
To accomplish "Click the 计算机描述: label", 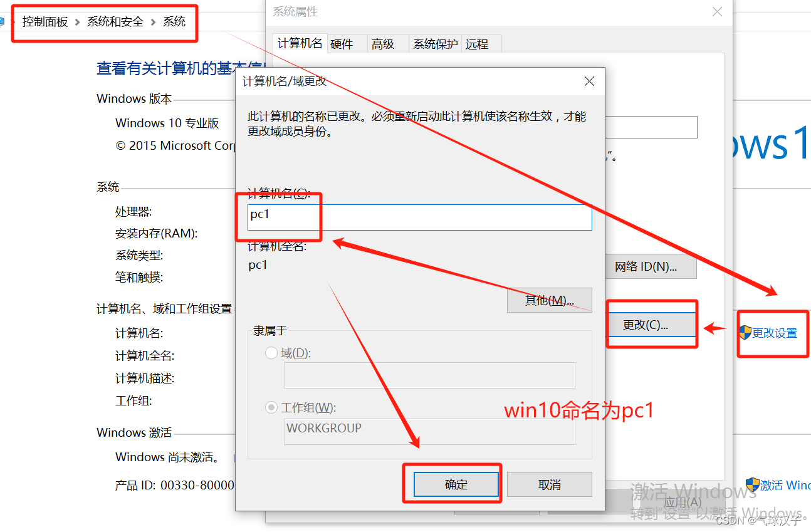I will tap(145, 378).
